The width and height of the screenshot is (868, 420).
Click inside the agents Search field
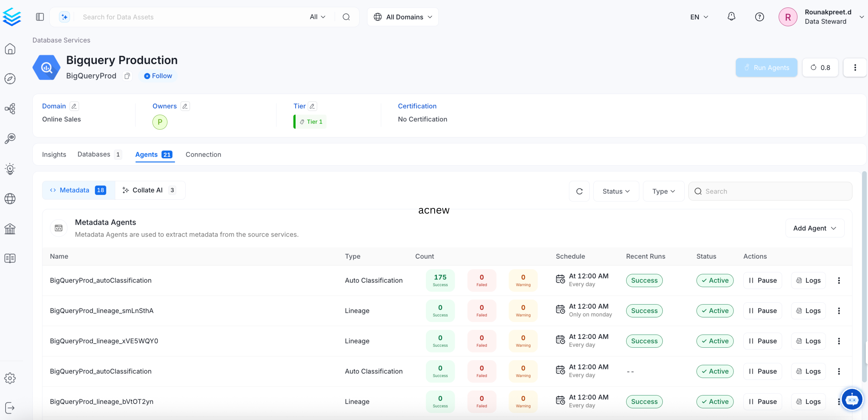coord(770,191)
